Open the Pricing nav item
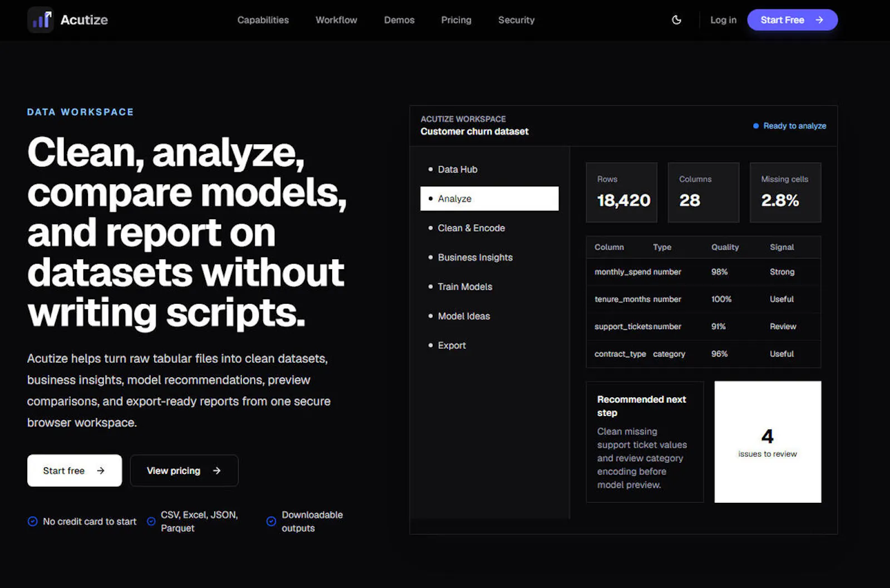Screen dimensions: 890x588 pyautogui.click(x=456, y=20)
